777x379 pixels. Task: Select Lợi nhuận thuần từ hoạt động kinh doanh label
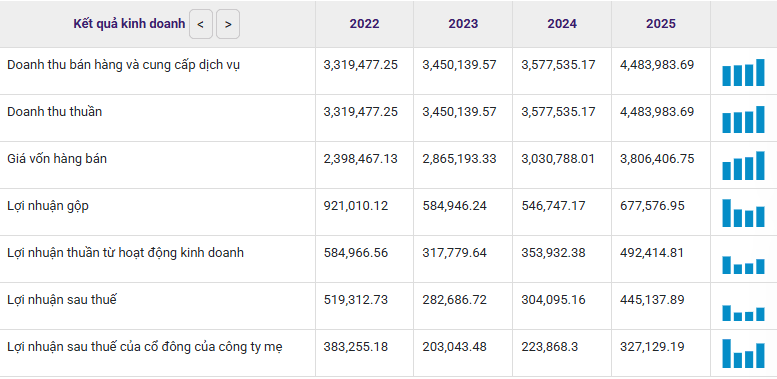125,253
